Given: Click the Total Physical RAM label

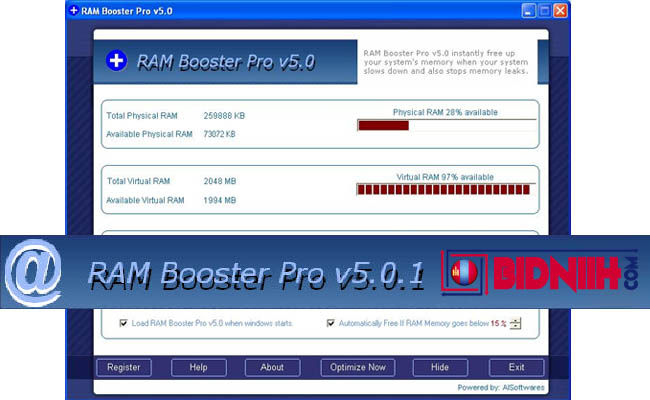Looking at the screenshot, I should (x=142, y=116).
